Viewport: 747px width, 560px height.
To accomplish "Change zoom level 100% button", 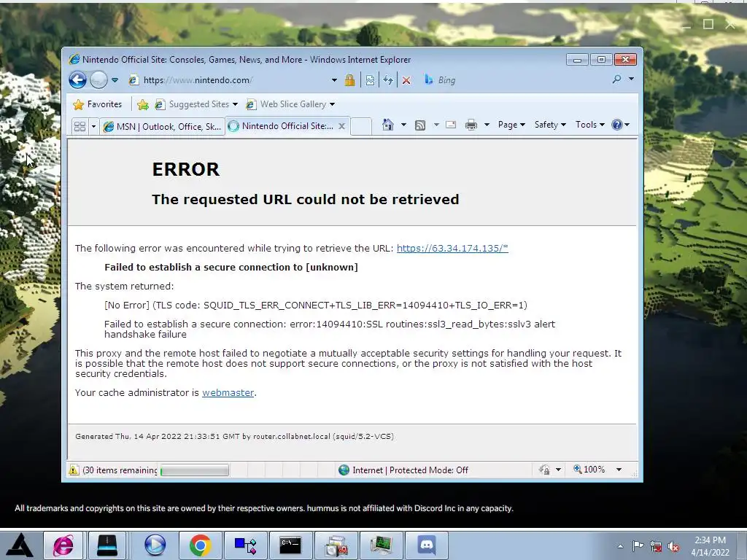I will [589, 470].
